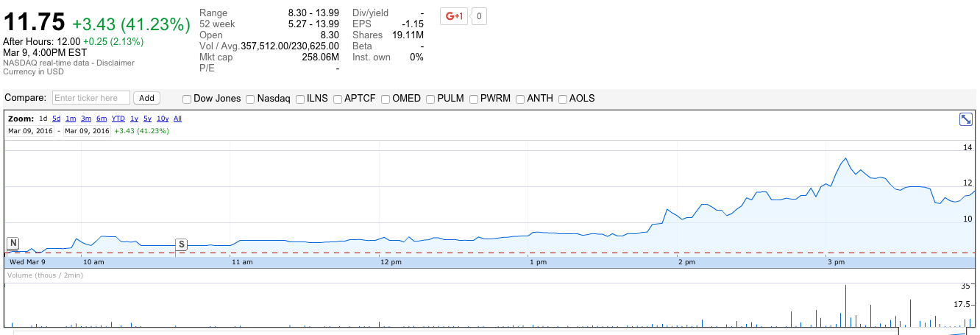Zoom chart to 1y
The image size is (980, 335).
coord(134,119)
